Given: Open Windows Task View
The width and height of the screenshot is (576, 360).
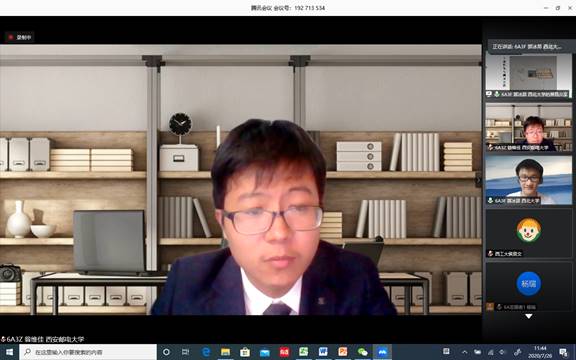Looking at the screenshot, I should coord(186,352).
